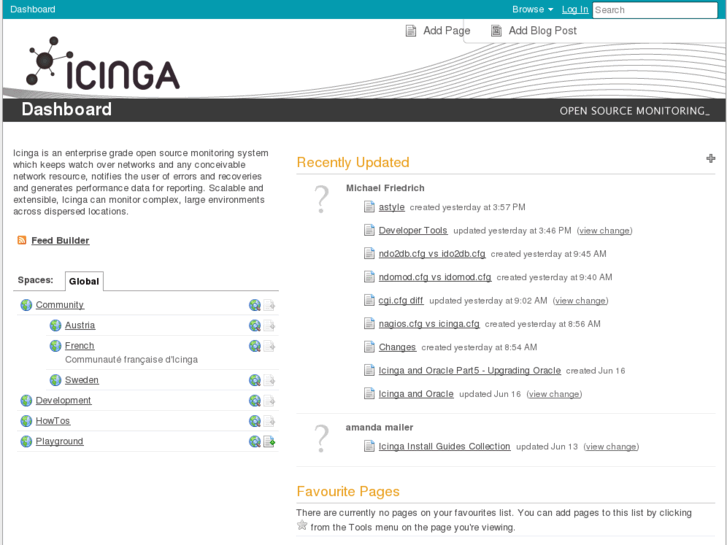Click Michael Friedrich's question-mark avatar
This screenshot has width=727, height=545.
(321, 199)
